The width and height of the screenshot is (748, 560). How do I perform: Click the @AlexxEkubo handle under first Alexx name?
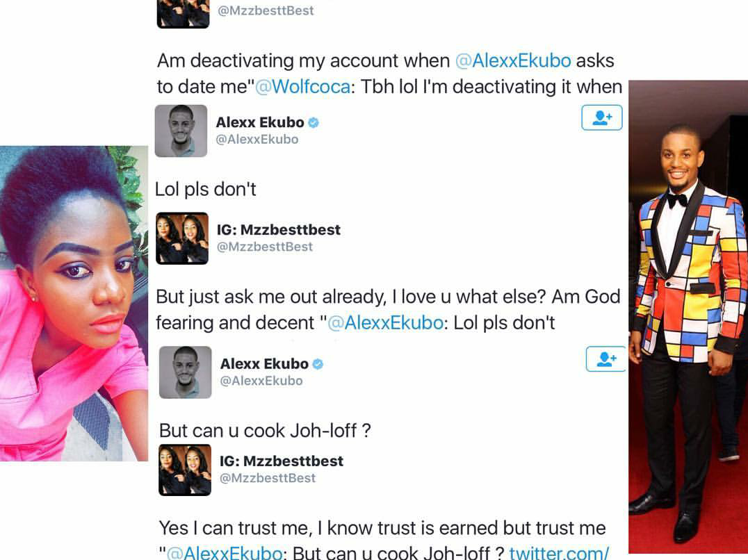tap(257, 139)
